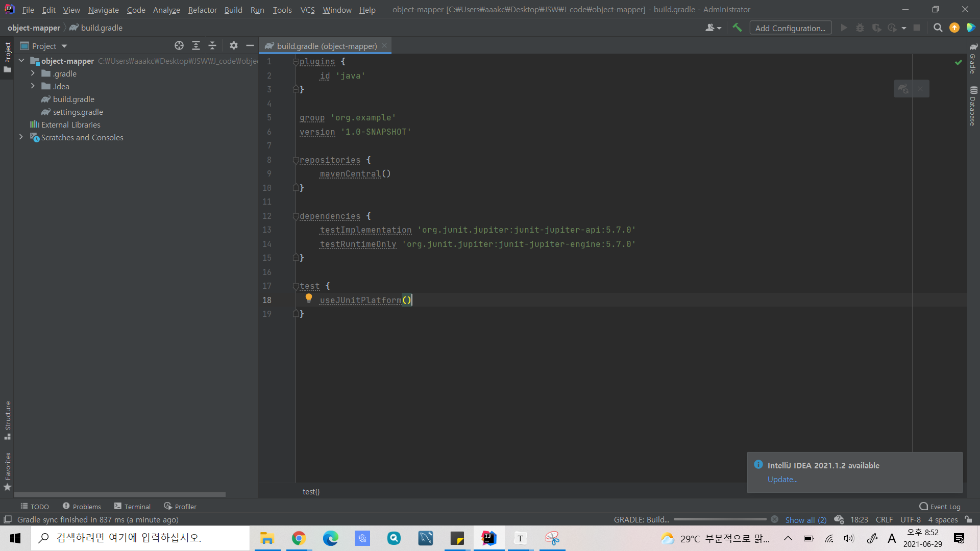Click the intention lightbulb icon

click(309, 298)
